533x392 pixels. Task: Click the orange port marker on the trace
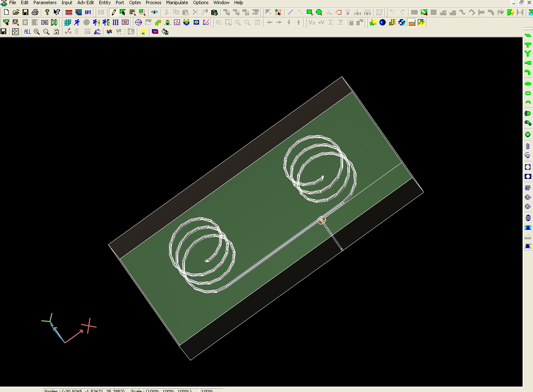click(x=321, y=220)
